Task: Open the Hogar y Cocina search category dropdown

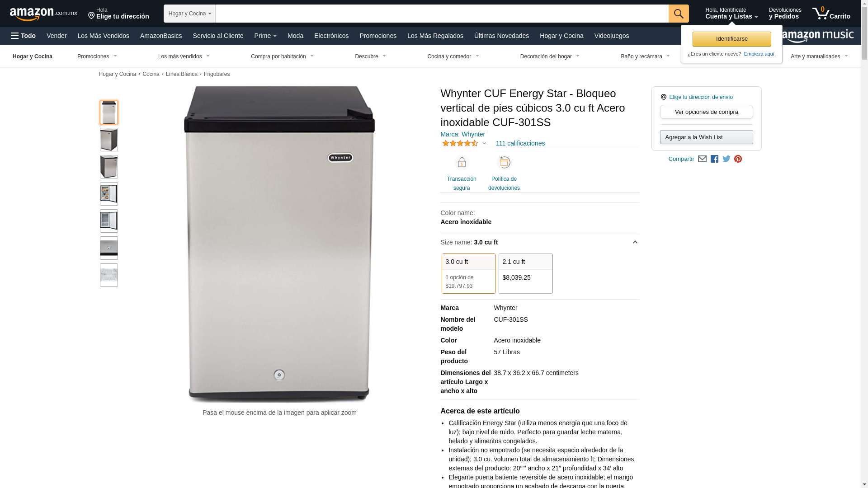Action: tap(189, 14)
